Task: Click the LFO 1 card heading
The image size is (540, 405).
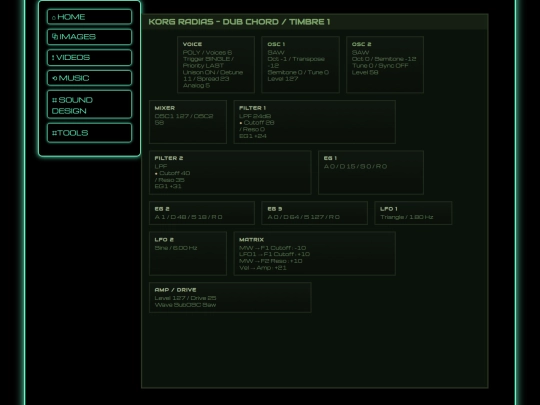Action: click(x=388, y=209)
